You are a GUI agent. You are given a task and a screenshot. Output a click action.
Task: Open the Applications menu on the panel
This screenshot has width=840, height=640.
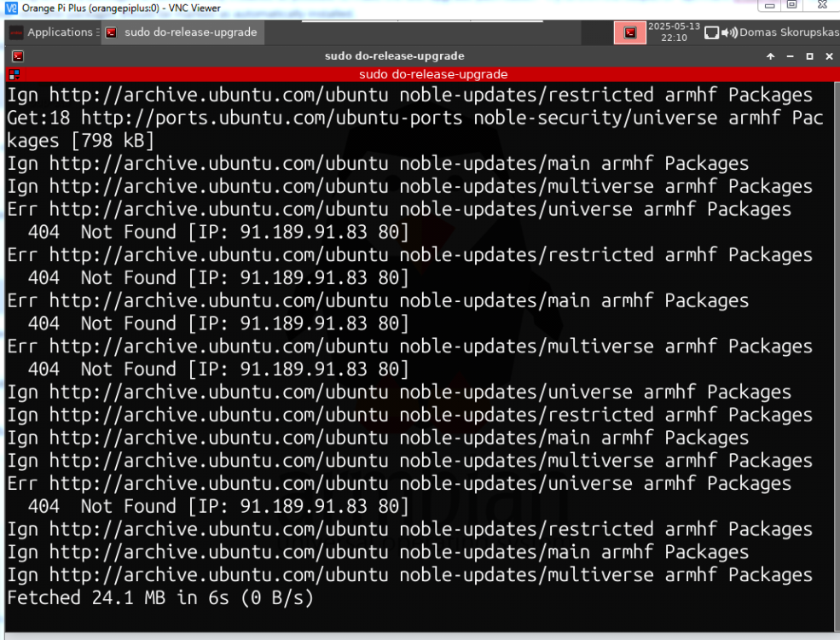[60, 32]
